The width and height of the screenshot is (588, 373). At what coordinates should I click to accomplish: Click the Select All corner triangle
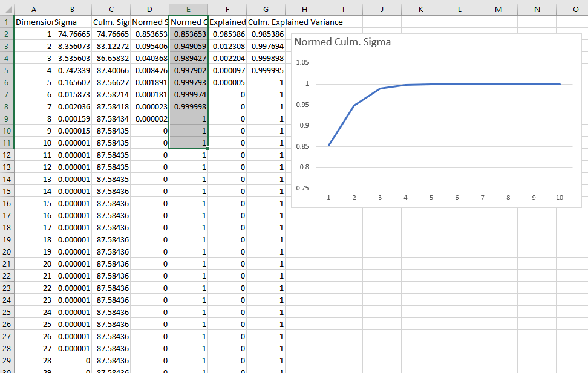click(x=7, y=9)
